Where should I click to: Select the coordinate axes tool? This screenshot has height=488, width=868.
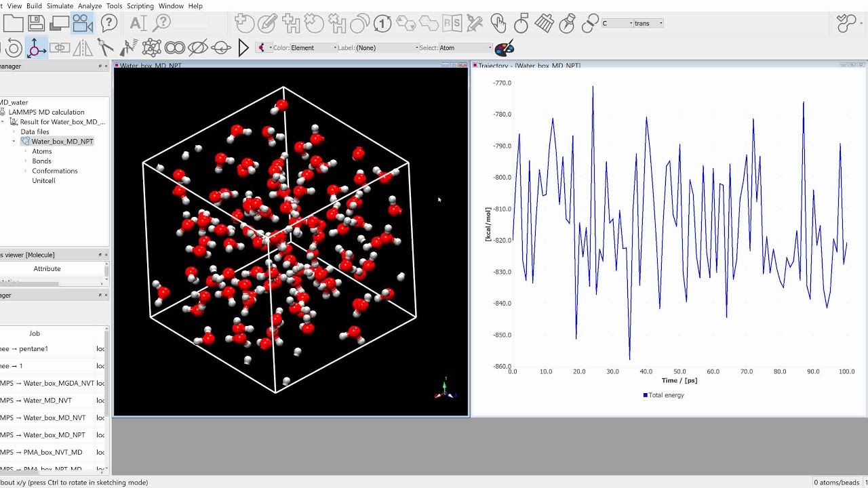click(37, 47)
